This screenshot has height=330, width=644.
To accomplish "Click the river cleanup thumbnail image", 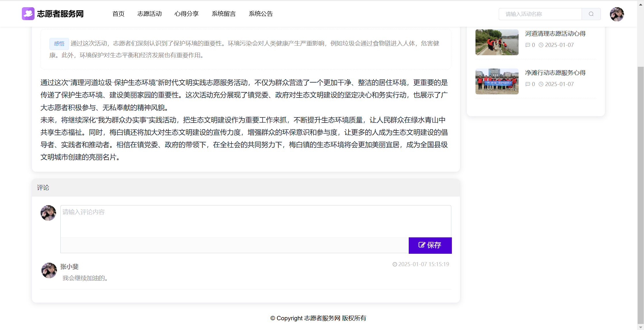I will [497, 42].
